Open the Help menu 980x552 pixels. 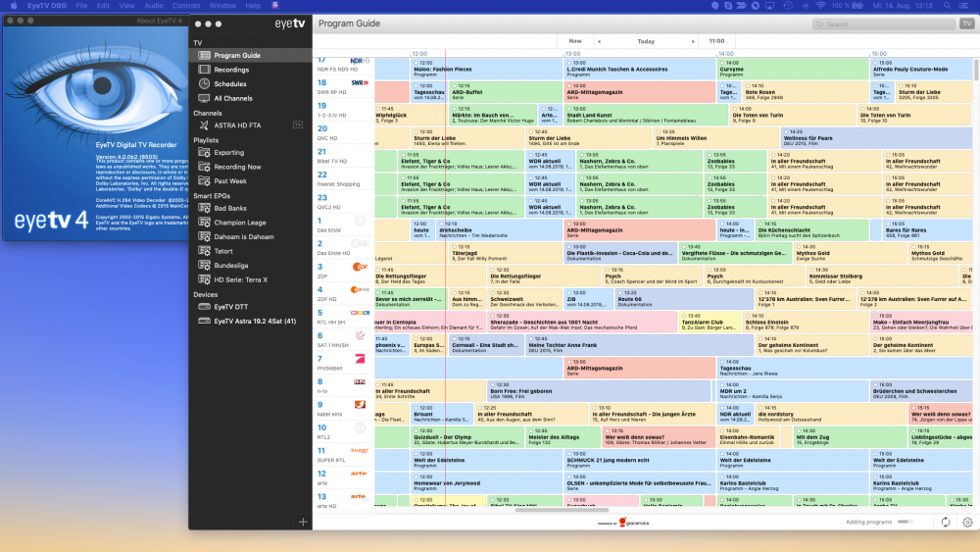click(x=253, y=6)
